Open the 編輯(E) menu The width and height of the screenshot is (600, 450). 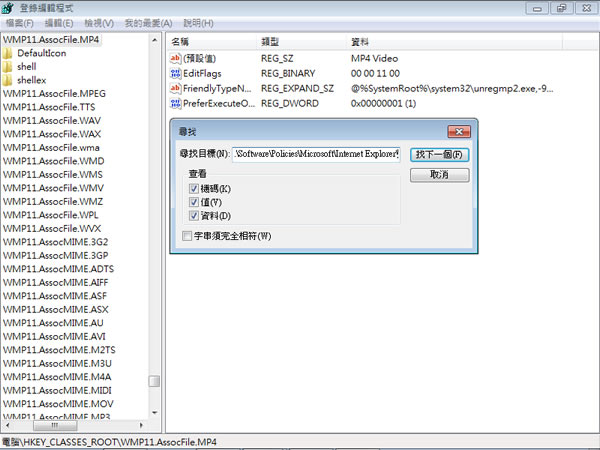pyautogui.click(x=59, y=23)
